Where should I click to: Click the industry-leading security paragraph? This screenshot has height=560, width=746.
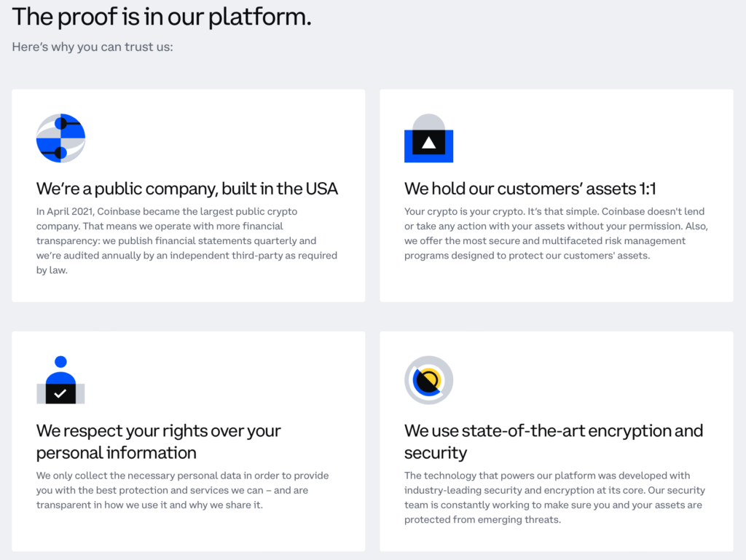click(x=554, y=497)
